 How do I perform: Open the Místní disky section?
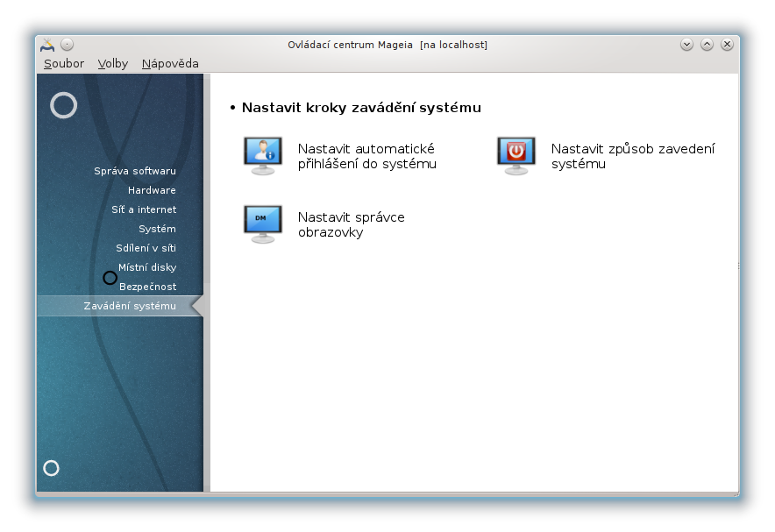pyautogui.click(x=147, y=267)
